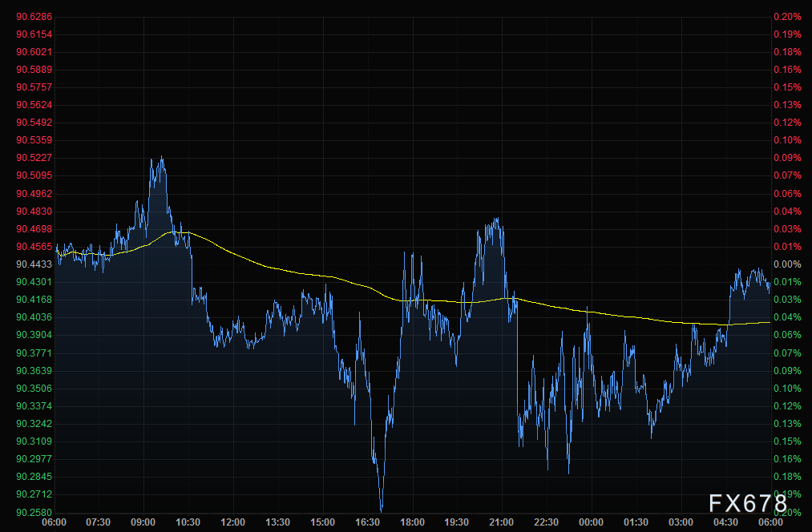Select the 90.4301 price label
Image resolution: width=812 pixels, height=532 pixels.
click(x=34, y=281)
